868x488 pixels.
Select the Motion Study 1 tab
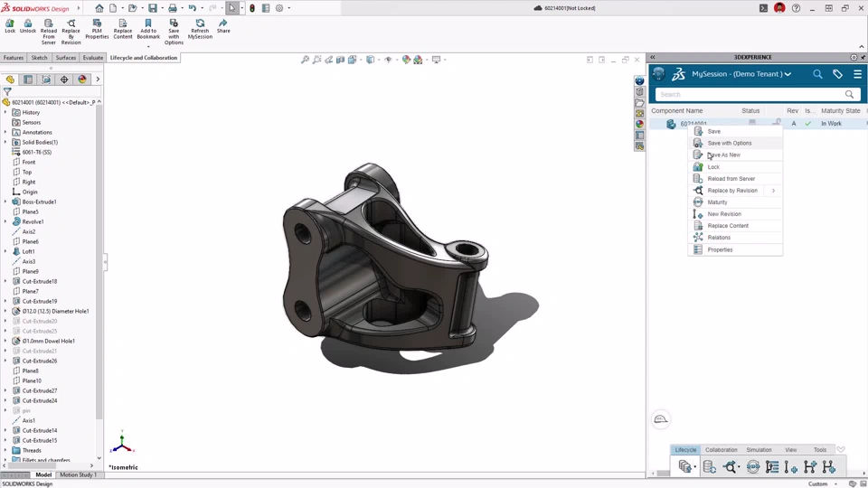pos(78,474)
